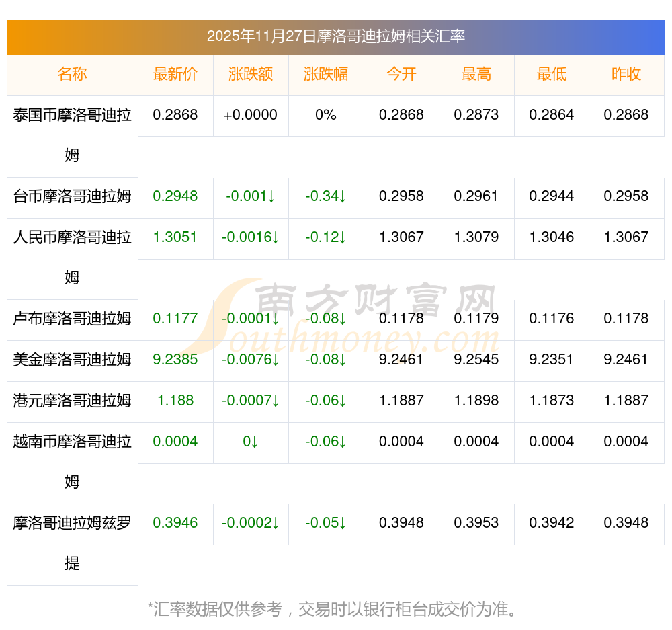This screenshot has height=630, width=672.
Task: Click the 最高 column header
Action: (476, 75)
